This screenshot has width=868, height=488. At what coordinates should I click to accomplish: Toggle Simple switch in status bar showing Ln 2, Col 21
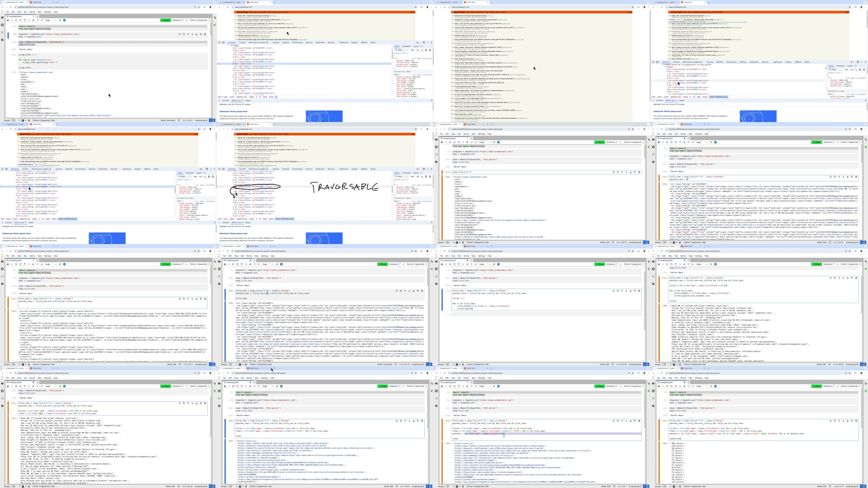point(13,120)
